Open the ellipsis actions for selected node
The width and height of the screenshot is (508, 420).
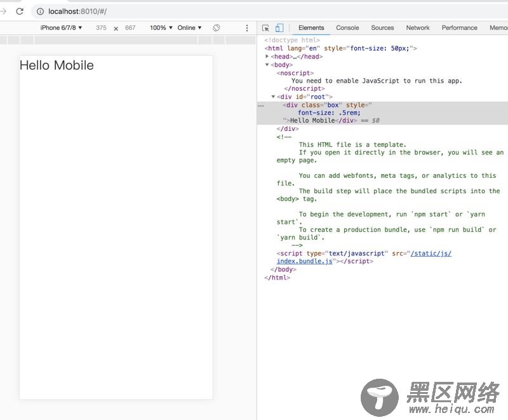(x=261, y=105)
